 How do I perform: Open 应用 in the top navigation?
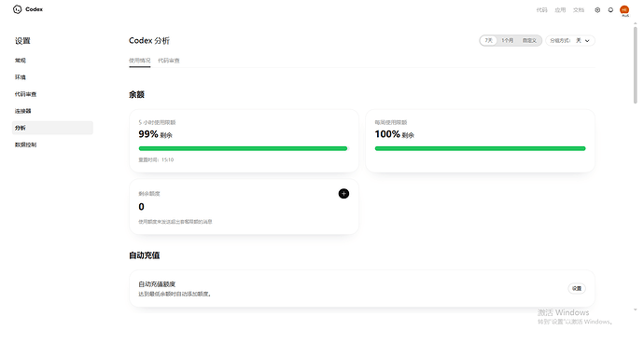coord(560,10)
